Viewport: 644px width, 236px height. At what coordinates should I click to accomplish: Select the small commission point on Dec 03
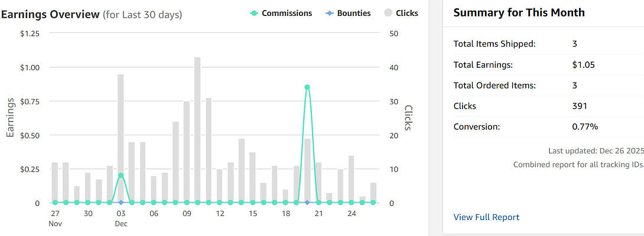121,176
